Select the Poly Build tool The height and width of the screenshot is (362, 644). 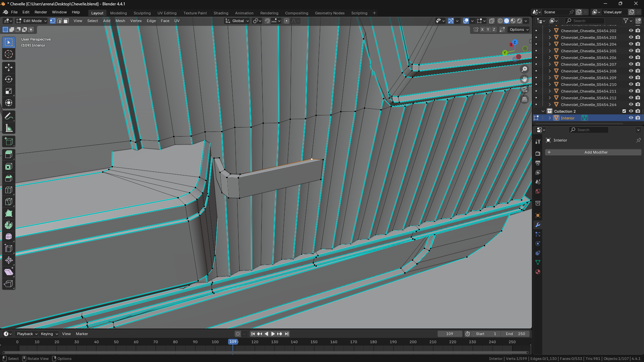9,213
